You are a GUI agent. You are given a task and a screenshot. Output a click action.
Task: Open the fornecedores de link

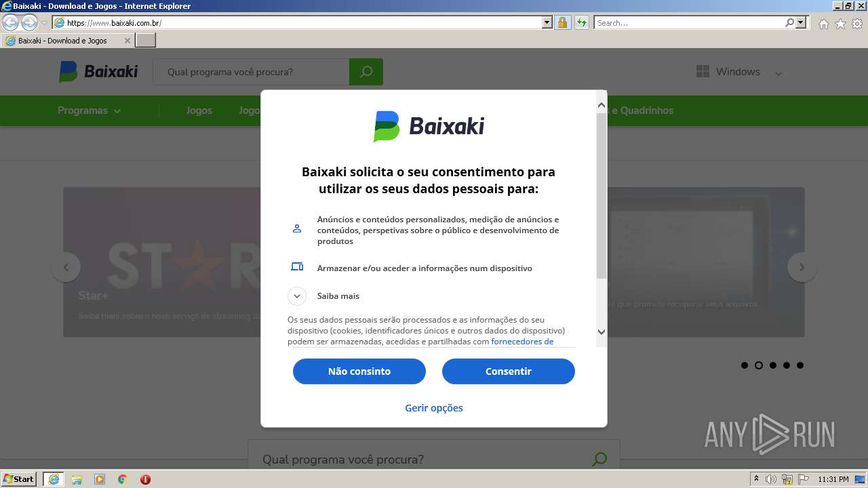(x=522, y=342)
